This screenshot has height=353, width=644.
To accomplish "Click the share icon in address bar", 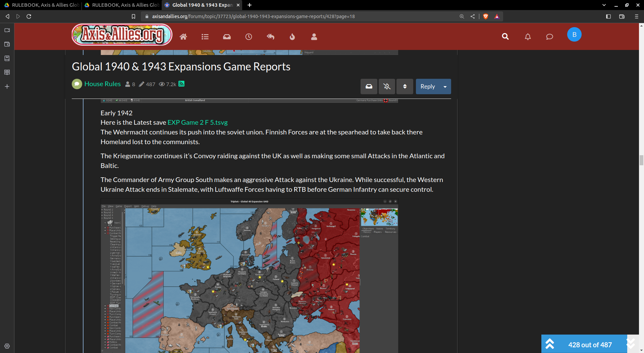I will [473, 16].
